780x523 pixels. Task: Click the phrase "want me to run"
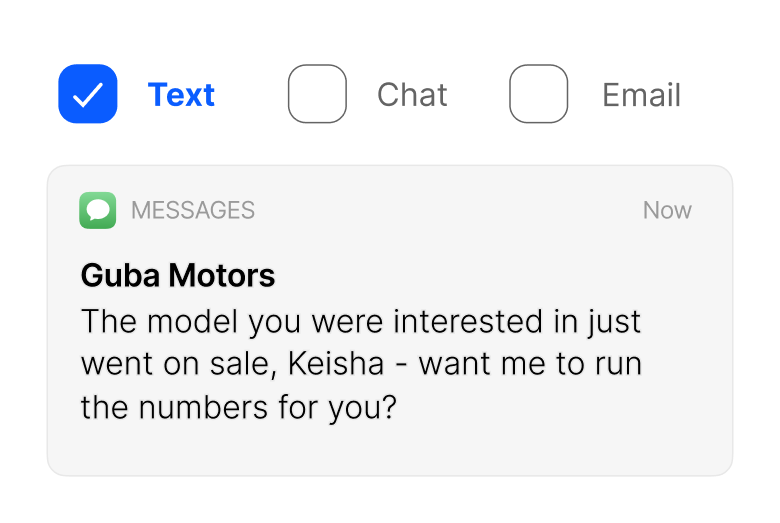[530, 364]
